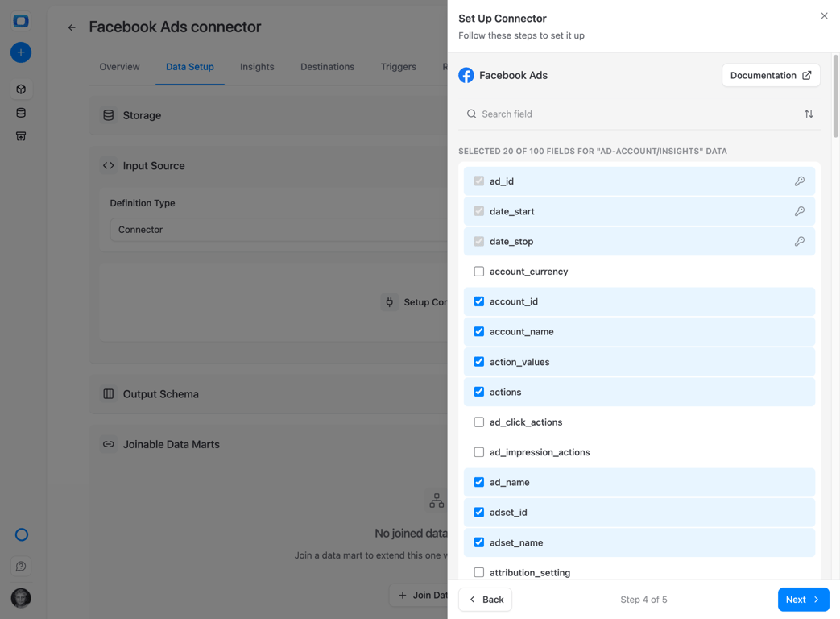Click the Facebook logo icon
Image resolution: width=840 pixels, height=619 pixels.
[x=466, y=75]
